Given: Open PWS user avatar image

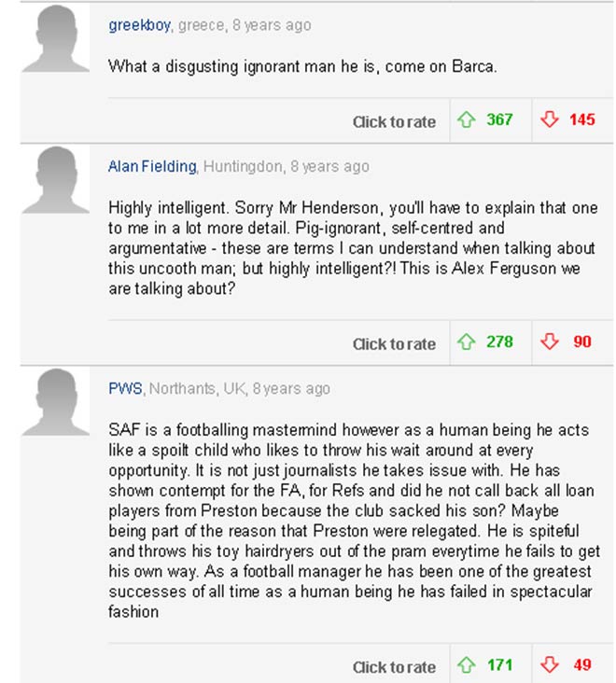Looking at the screenshot, I should (x=55, y=403).
